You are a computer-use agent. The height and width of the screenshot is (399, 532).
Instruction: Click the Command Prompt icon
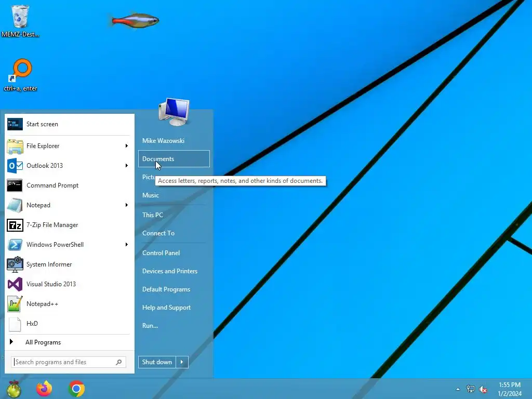15,185
